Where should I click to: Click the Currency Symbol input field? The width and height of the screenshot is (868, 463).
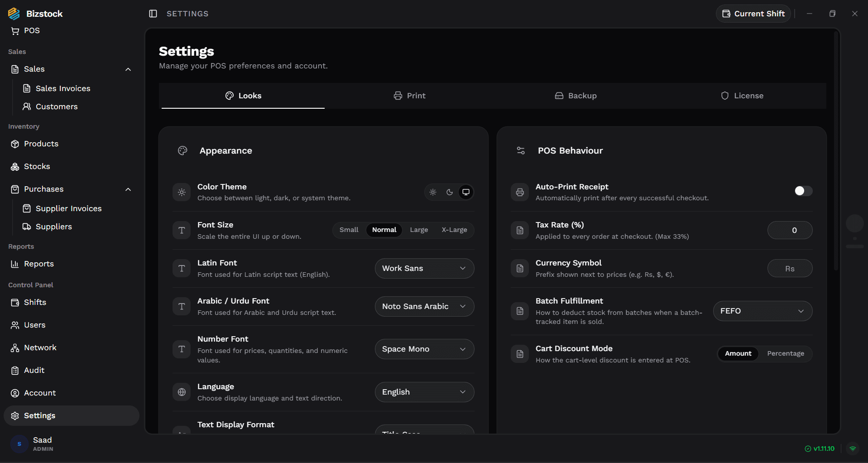pyautogui.click(x=790, y=269)
